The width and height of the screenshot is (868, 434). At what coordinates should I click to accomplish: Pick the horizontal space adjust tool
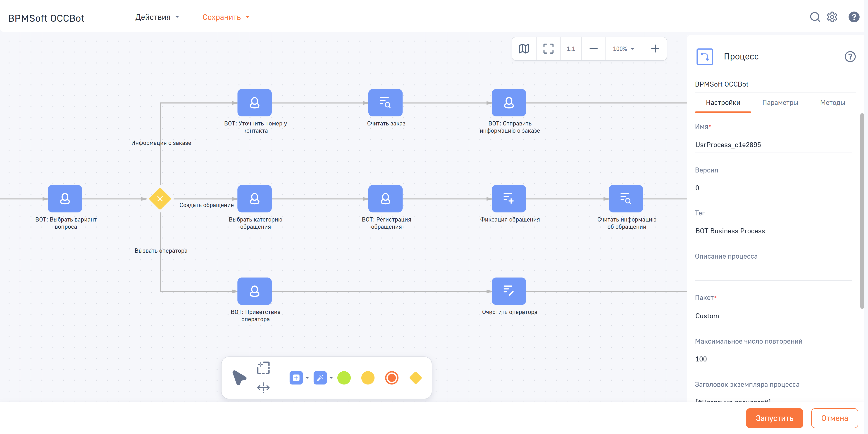tap(263, 387)
